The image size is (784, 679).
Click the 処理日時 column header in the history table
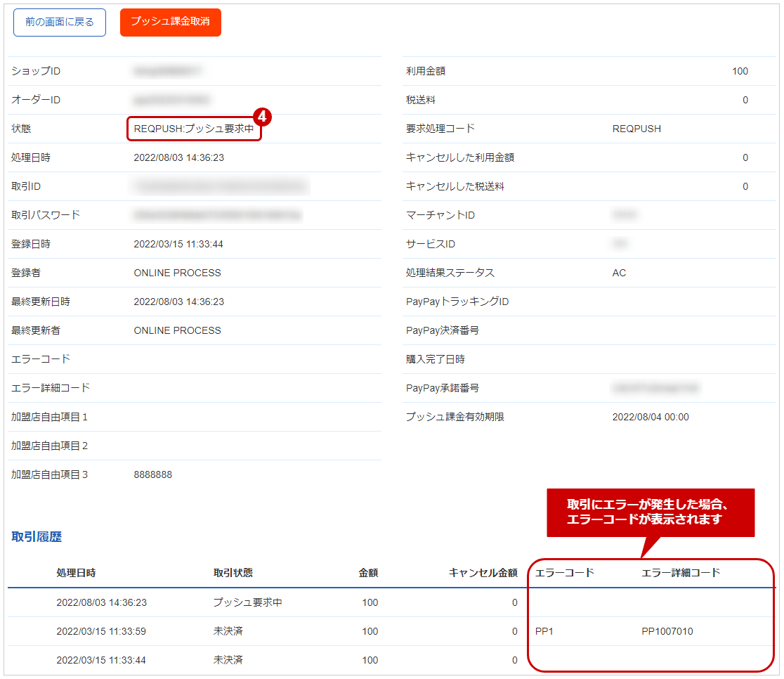tap(76, 573)
